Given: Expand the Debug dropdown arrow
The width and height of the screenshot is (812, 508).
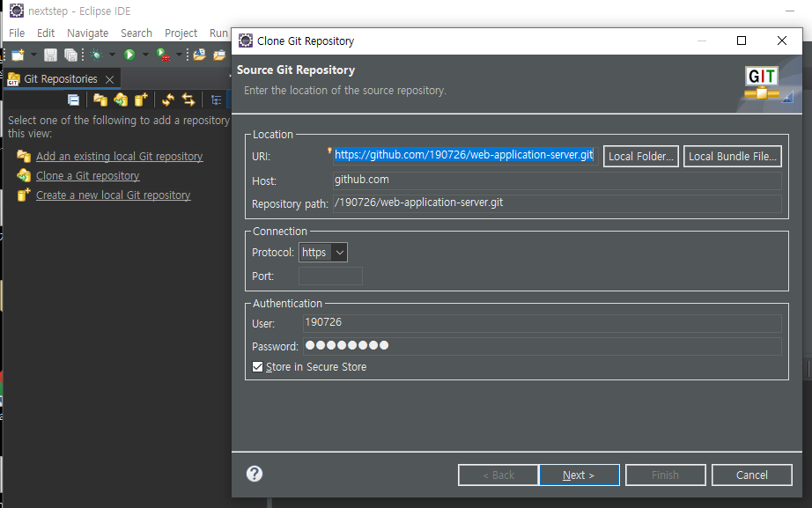Looking at the screenshot, I should 111,55.
